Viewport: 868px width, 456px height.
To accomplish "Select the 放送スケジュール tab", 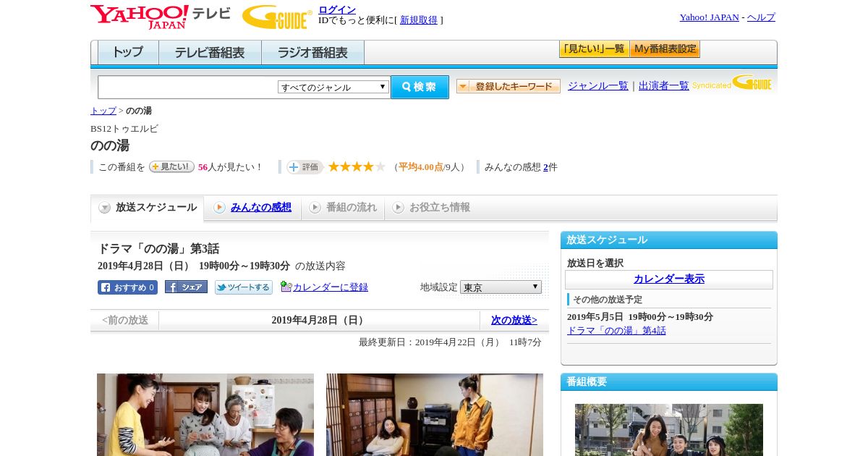I will point(148,208).
